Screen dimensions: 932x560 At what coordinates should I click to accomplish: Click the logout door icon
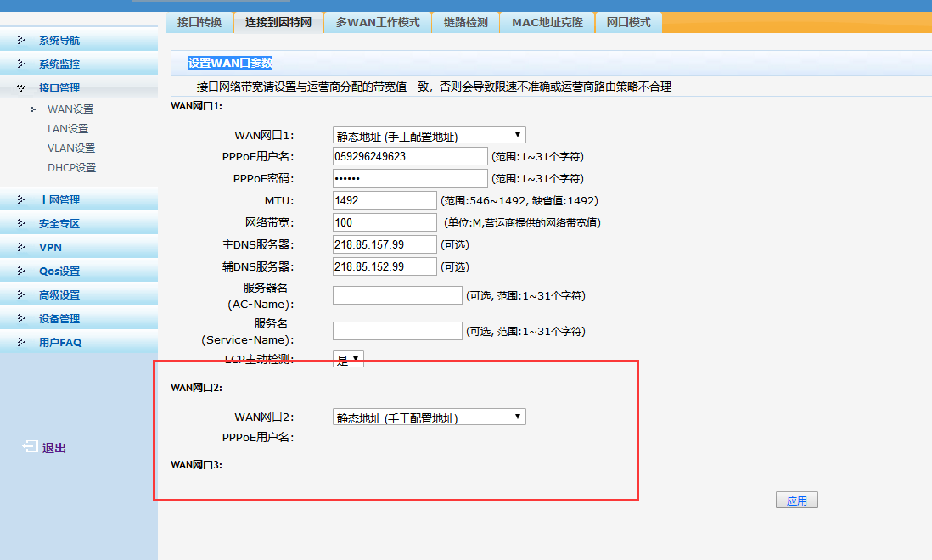[31, 446]
